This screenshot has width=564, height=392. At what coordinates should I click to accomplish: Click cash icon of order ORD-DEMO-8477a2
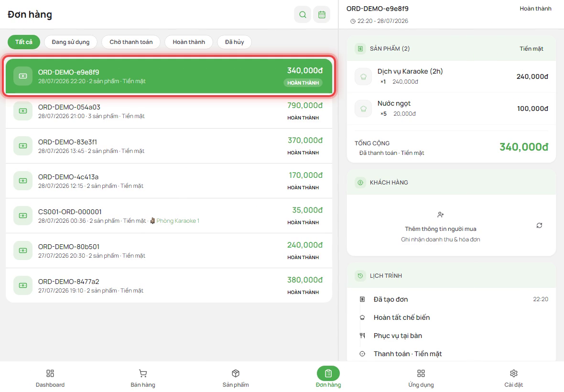click(23, 285)
